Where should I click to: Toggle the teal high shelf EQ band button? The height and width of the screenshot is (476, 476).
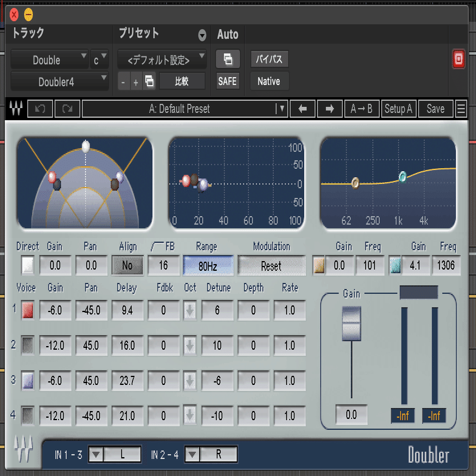click(395, 265)
